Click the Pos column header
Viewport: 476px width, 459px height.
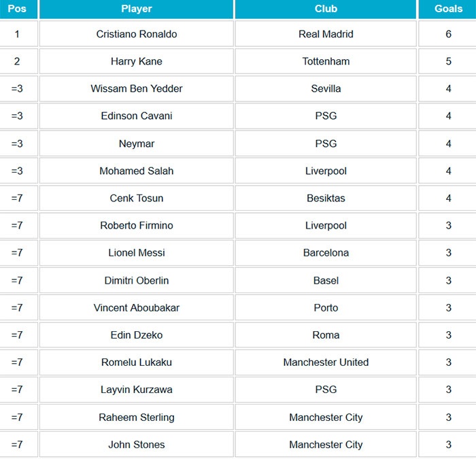17,9
